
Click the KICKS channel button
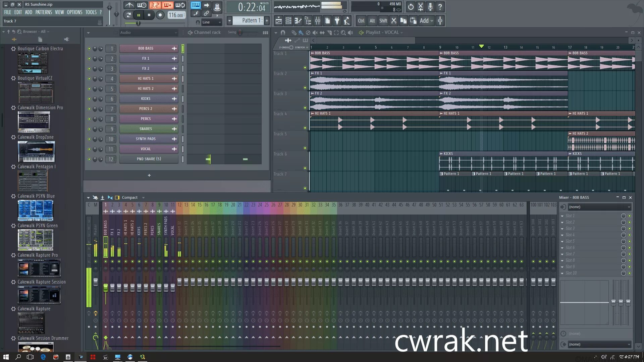pyautogui.click(x=146, y=99)
